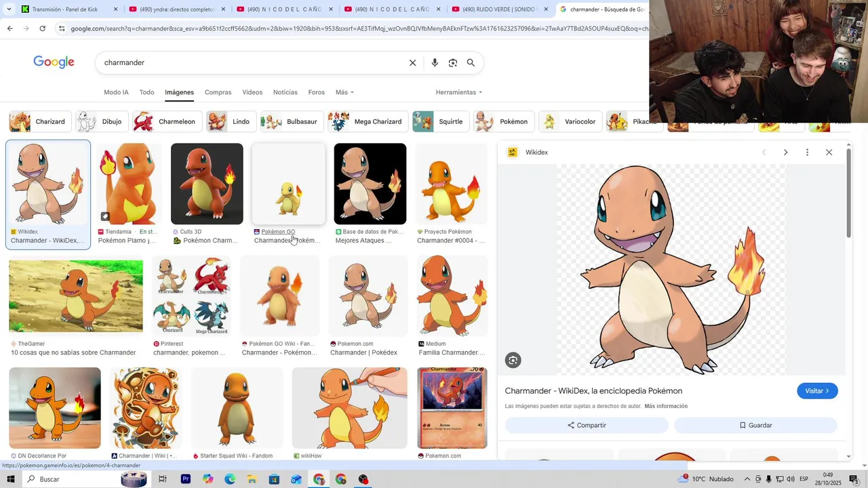Click the volume icon in system tray
The height and width of the screenshot is (488, 868).
pos(791,479)
